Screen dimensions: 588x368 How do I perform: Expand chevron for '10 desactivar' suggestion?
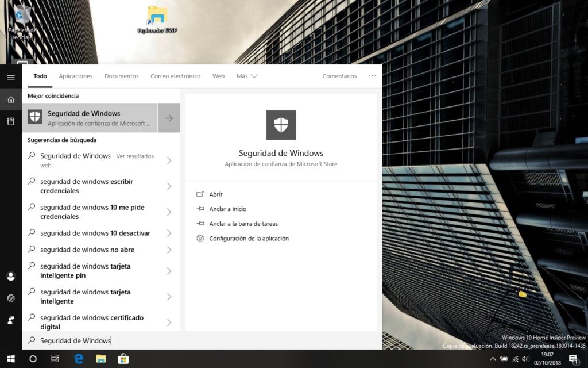[169, 233]
